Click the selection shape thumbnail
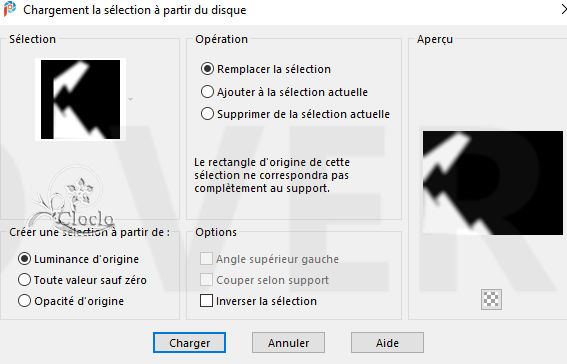The width and height of the screenshot is (567, 364). pos(80,99)
